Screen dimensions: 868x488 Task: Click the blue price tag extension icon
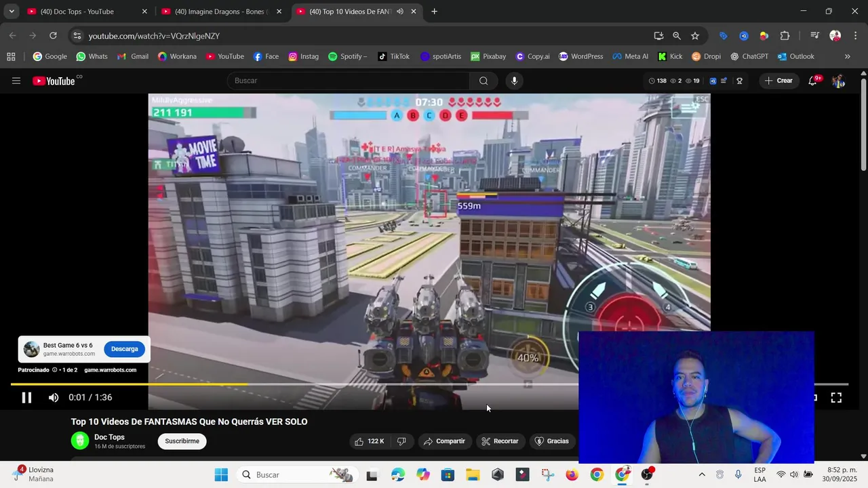(x=724, y=36)
